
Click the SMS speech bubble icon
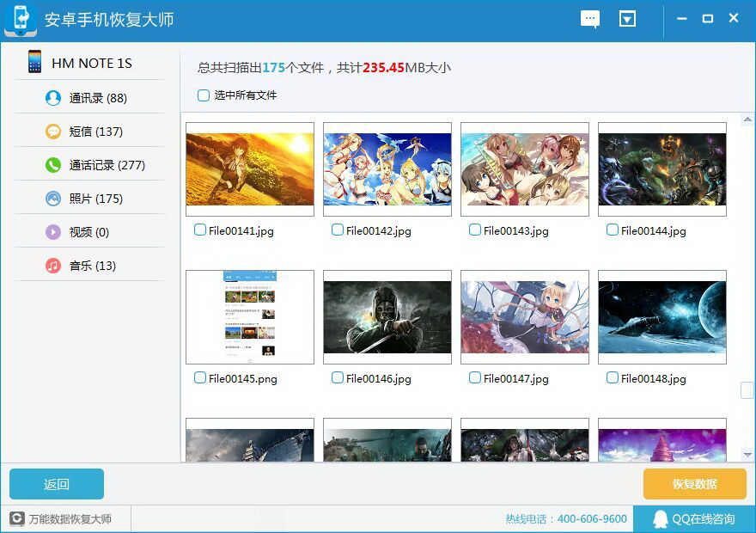[x=53, y=132]
